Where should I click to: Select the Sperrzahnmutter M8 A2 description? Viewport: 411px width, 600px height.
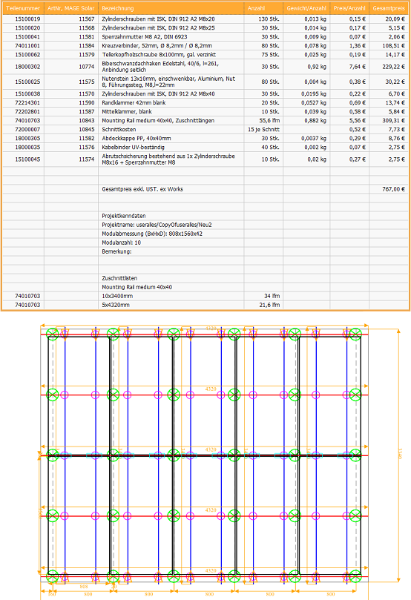171,37
